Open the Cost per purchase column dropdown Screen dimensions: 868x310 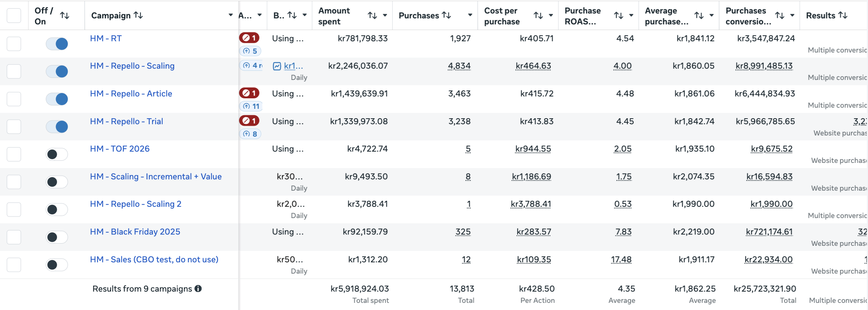coord(551,15)
